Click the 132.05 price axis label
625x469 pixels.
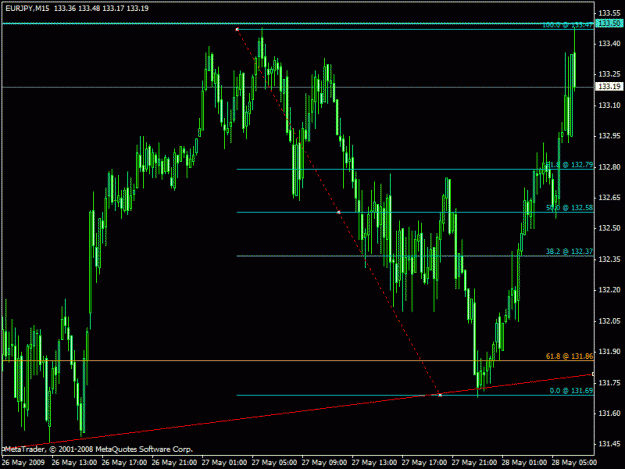609,321
